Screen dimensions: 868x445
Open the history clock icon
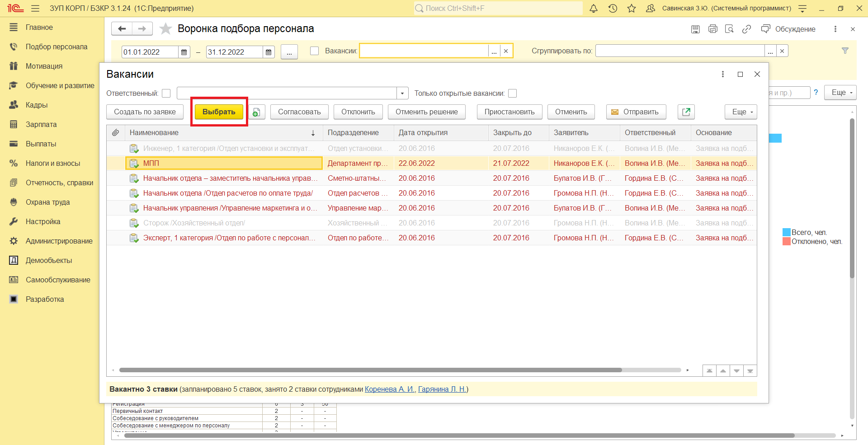tap(613, 9)
